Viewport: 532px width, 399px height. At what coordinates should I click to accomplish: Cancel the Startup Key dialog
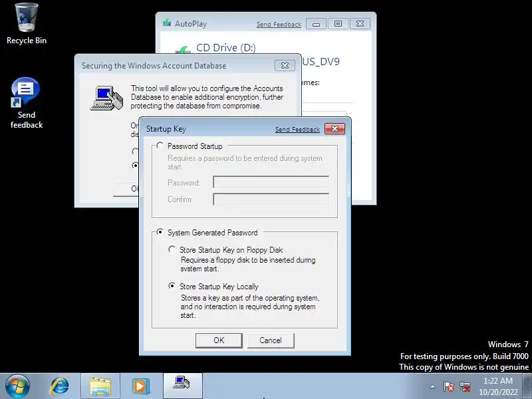point(271,340)
